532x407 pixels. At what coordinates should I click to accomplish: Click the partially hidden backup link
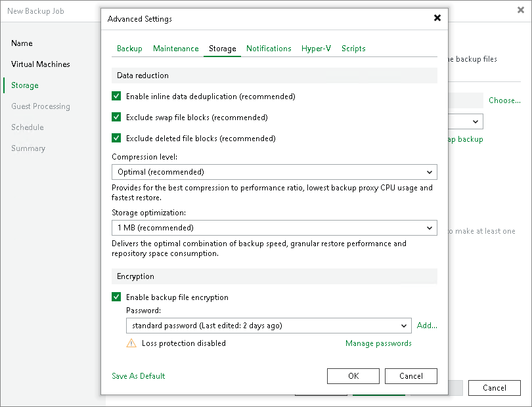click(466, 139)
